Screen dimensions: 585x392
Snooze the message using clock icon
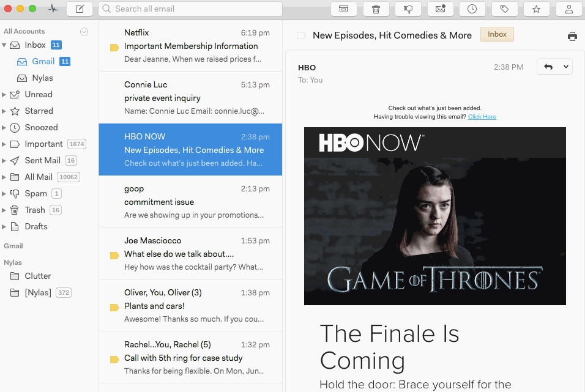pyautogui.click(x=472, y=9)
